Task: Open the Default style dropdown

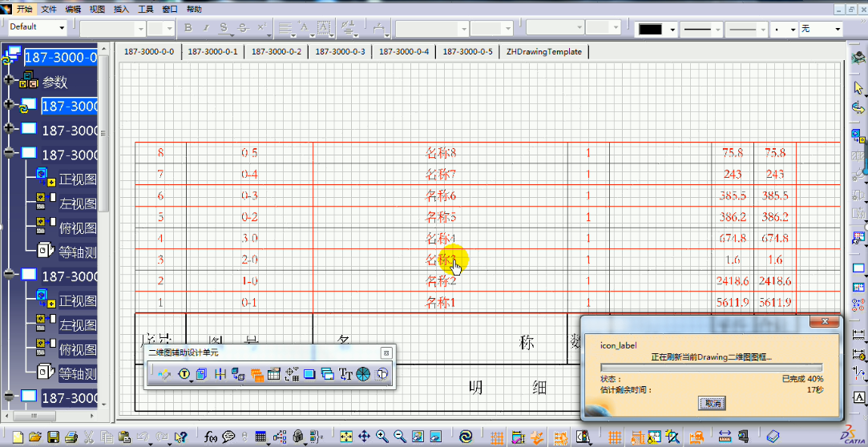Action: click(61, 27)
